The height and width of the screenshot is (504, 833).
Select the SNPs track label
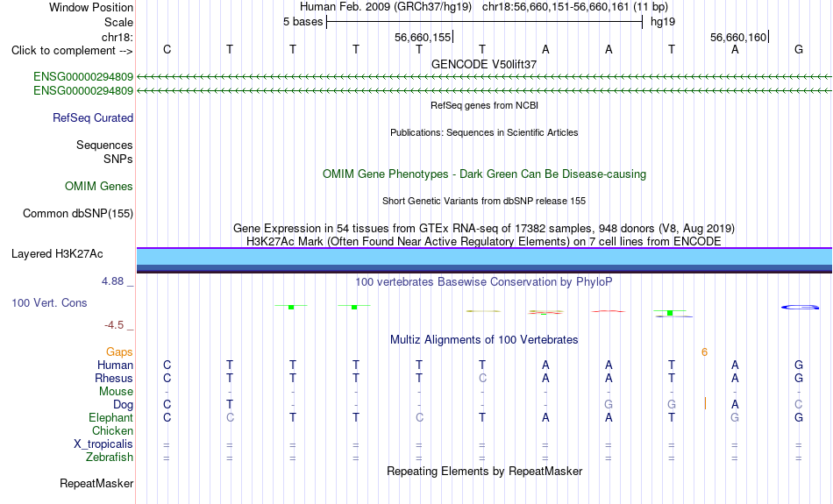118,159
